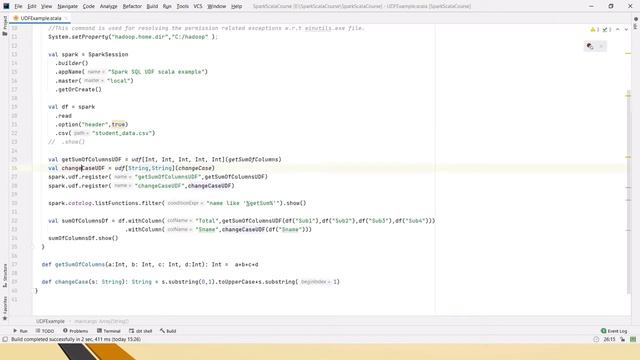Go to next highlighted error arrow
This screenshot has width=640, height=360.
coord(626,29)
